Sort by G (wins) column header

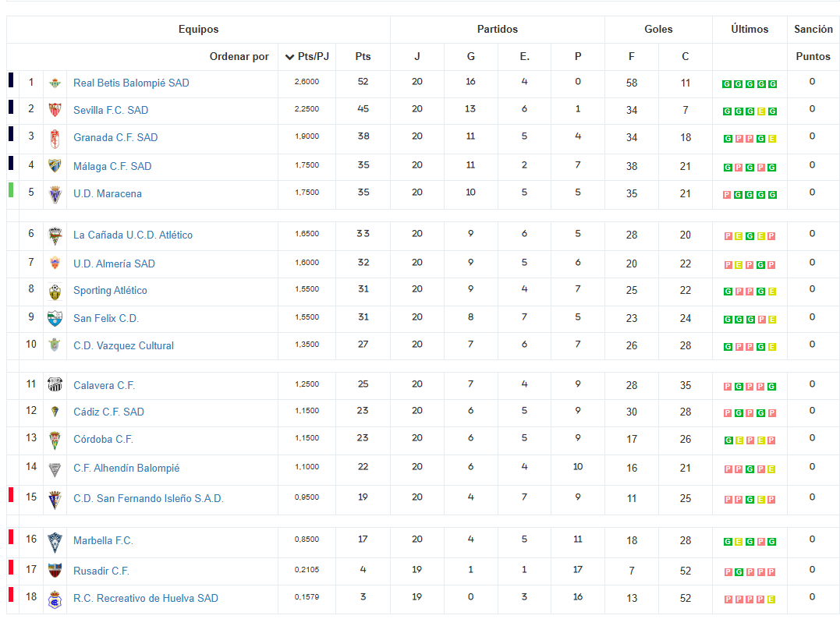471,56
